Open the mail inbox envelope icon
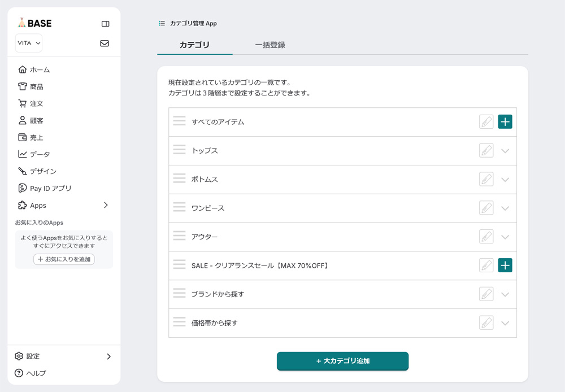Image resolution: width=565 pixels, height=392 pixels. click(x=105, y=43)
